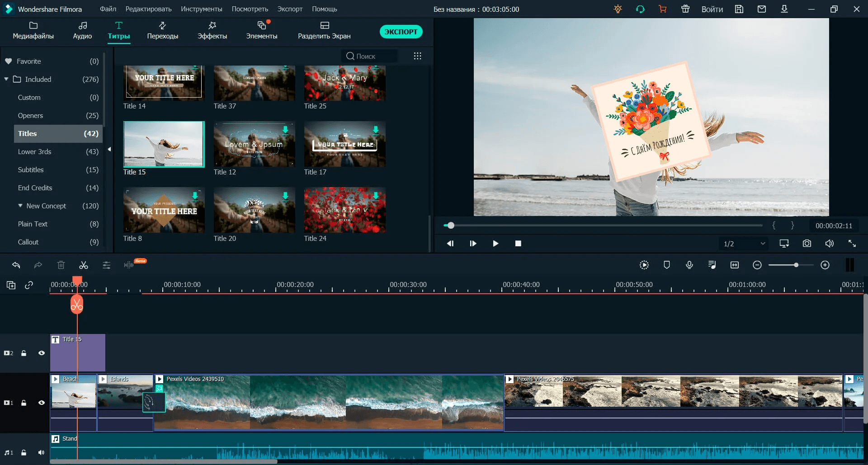868x465 pixels.
Task: Select the Title 17 thumbnail
Action: pos(344,145)
